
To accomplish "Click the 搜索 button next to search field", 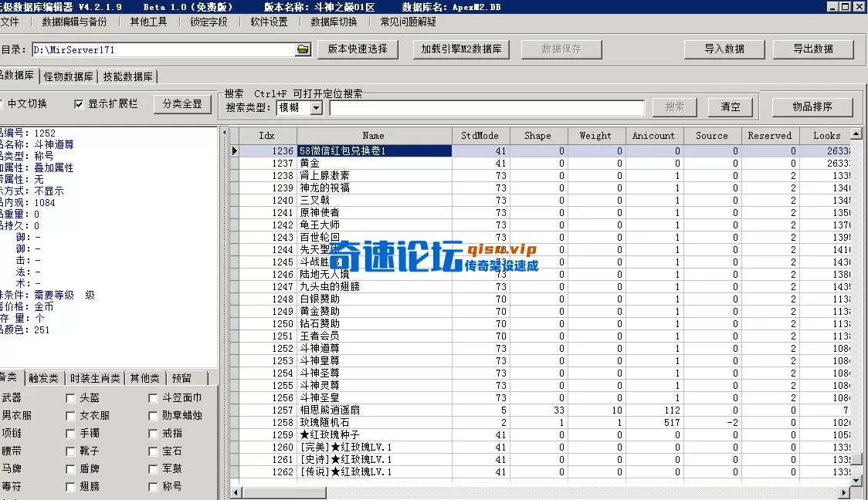I will point(674,106).
